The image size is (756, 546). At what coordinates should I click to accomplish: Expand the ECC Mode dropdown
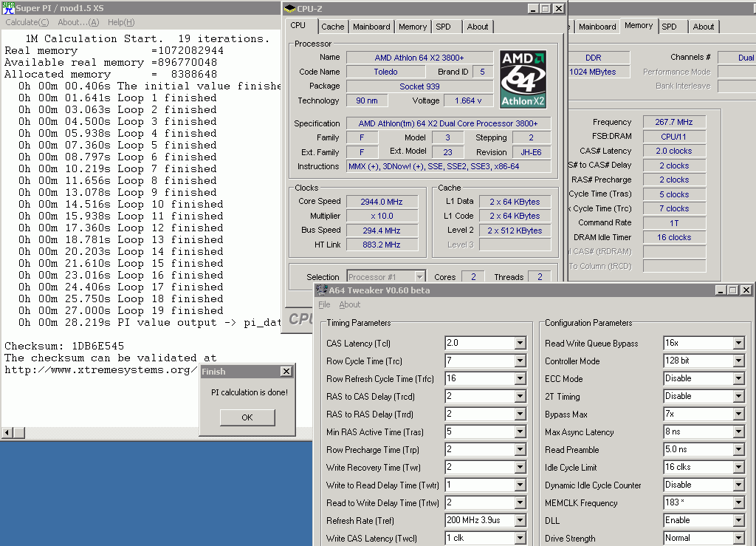click(x=738, y=378)
